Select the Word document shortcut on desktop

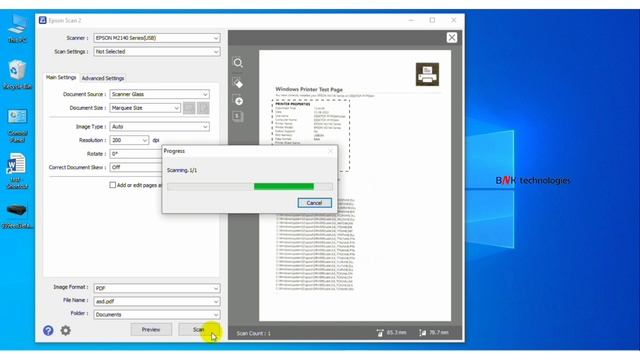[x=17, y=171]
